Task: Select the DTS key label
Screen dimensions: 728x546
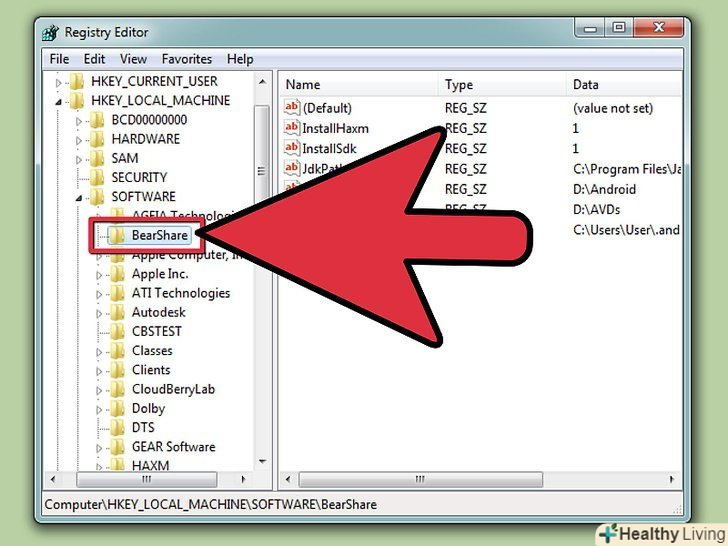Action: coord(143,428)
